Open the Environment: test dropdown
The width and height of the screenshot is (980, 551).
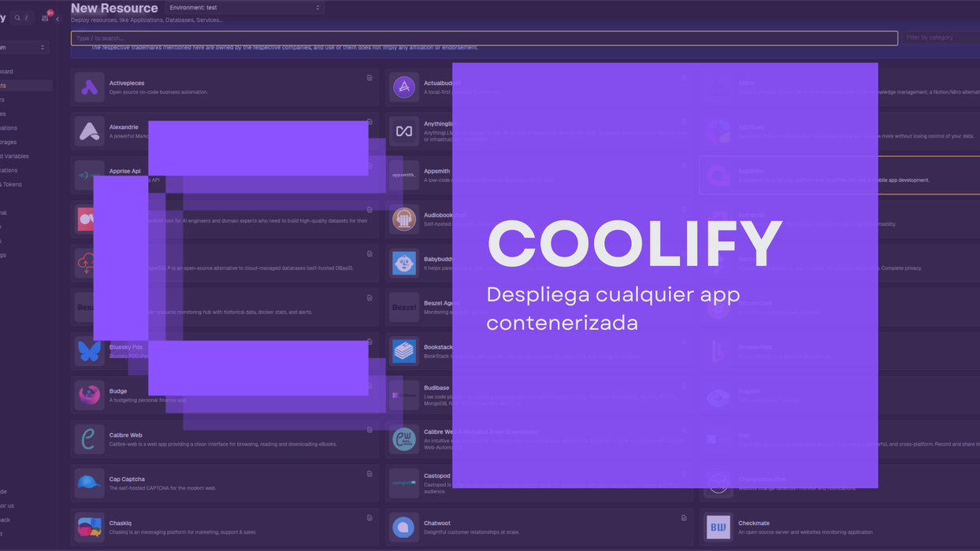pos(244,8)
